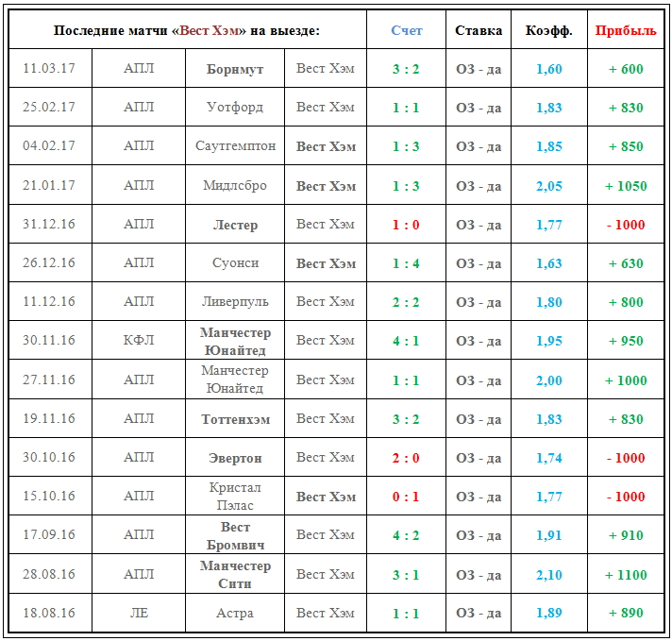The image size is (672, 641).
Task: Select date cell 19.11.16
Action: click(49, 418)
